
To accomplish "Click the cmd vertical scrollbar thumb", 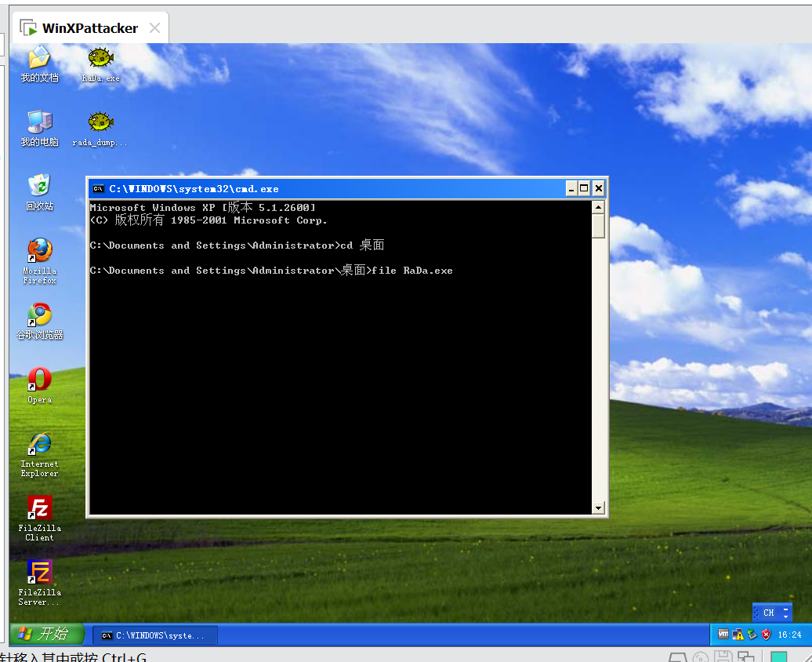I will click(x=598, y=226).
